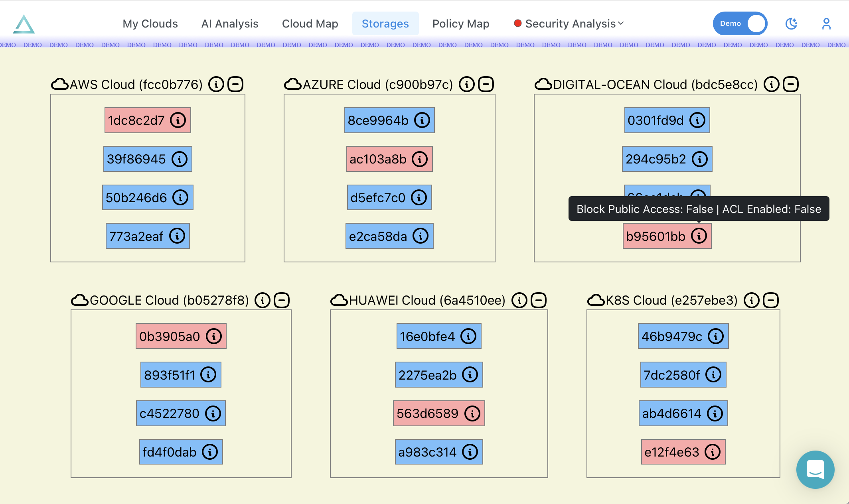
Task: Open info for Huawei storage 16e0bfe4
Action: [x=468, y=336]
